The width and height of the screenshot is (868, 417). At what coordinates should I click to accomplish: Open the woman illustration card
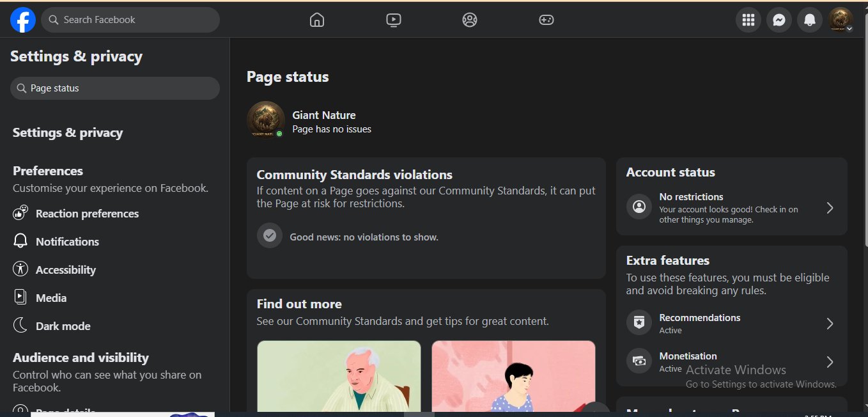point(513,377)
